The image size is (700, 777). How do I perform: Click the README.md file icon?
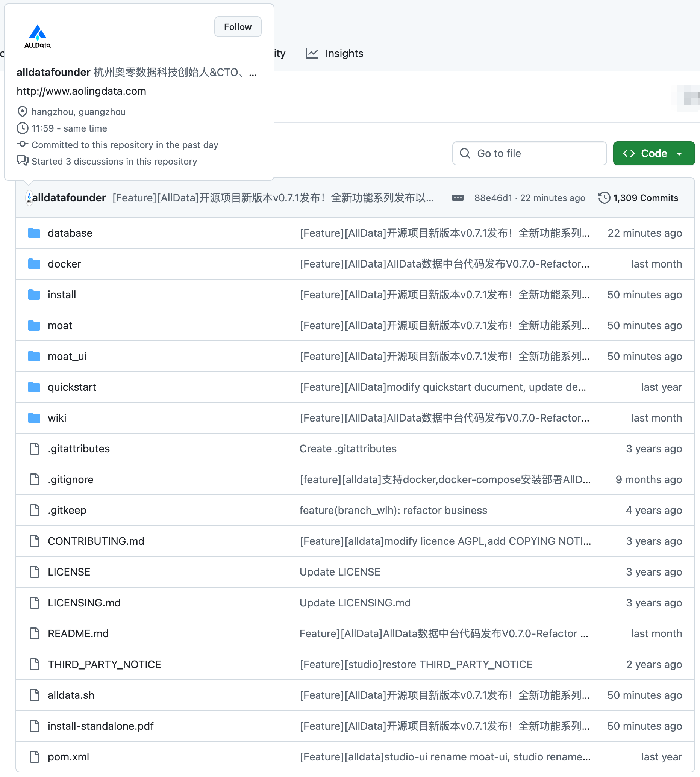click(35, 633)
